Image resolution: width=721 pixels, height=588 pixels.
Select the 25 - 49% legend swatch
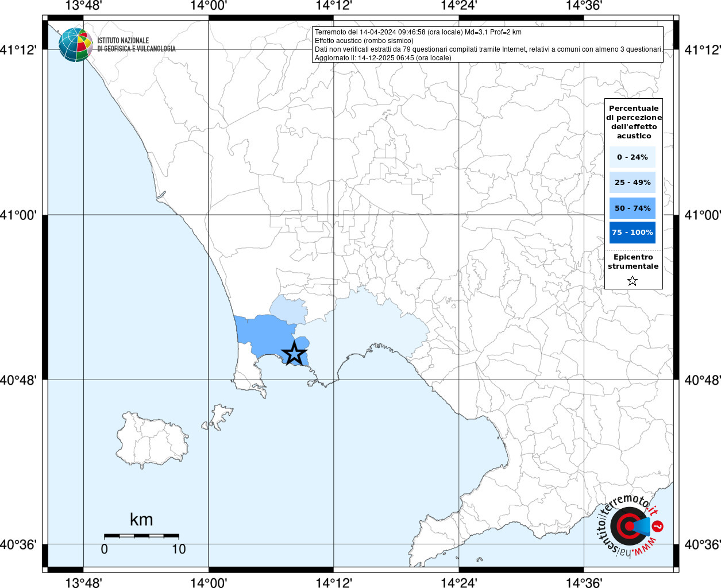point(633,182)
